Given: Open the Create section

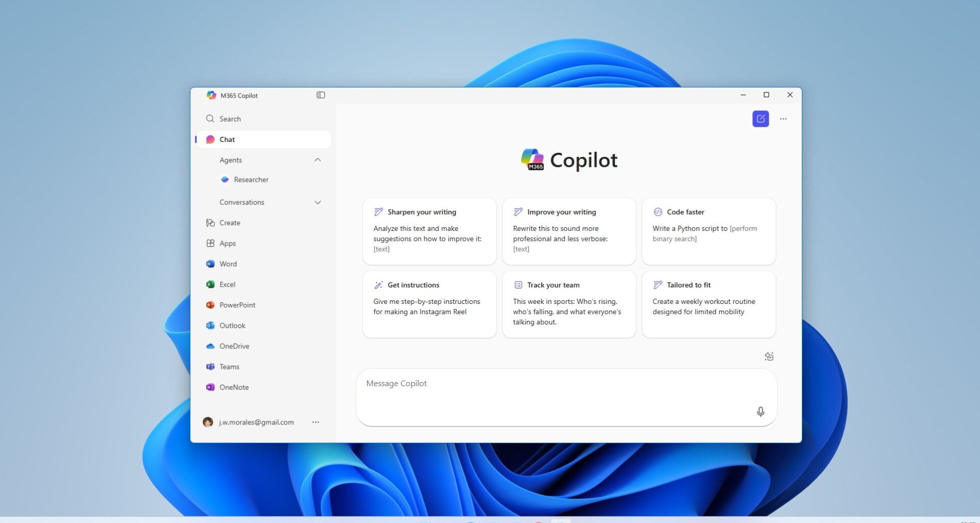Looking at the screenshot, I should click(x=229, y=222).
